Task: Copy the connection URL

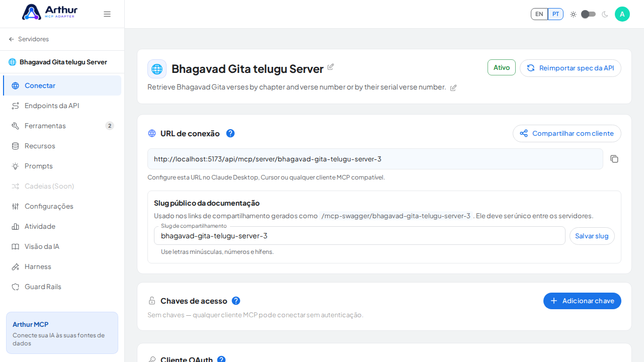Action: point(614,159)
